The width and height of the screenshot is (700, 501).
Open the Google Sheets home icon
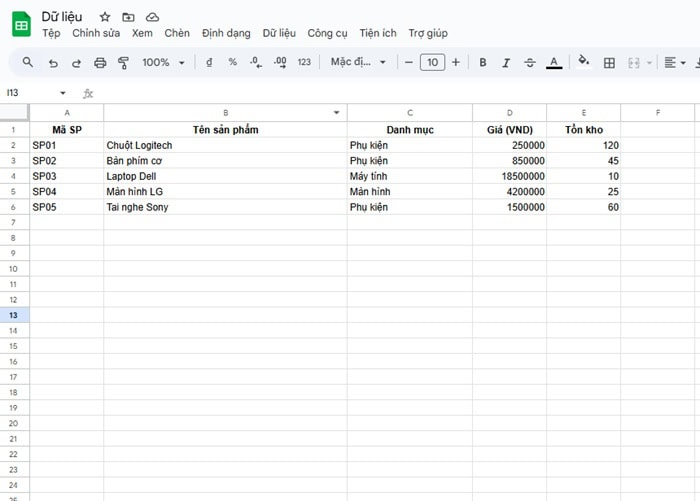21,24
